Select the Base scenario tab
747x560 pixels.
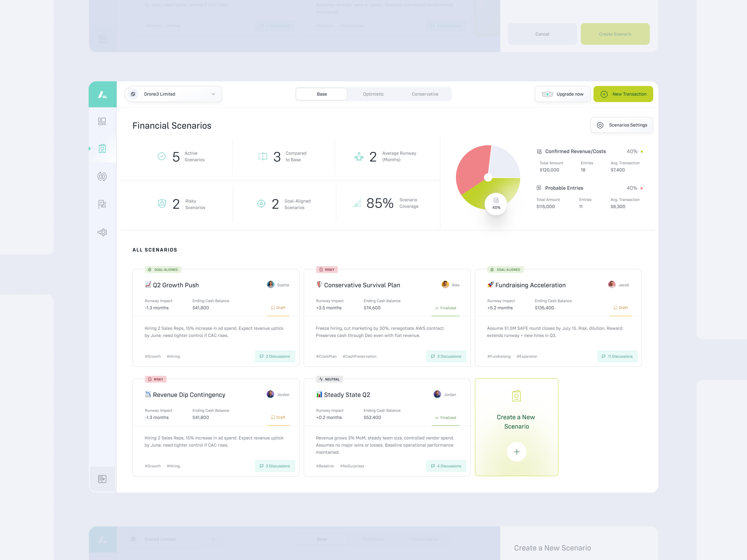click(322, 94)
